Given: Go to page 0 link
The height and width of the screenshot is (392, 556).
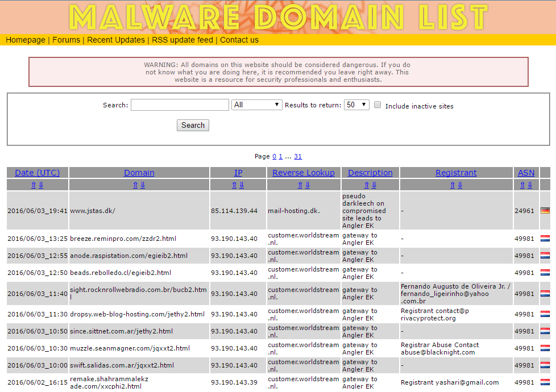Looking at the screenshot, I should coord(274,156).
